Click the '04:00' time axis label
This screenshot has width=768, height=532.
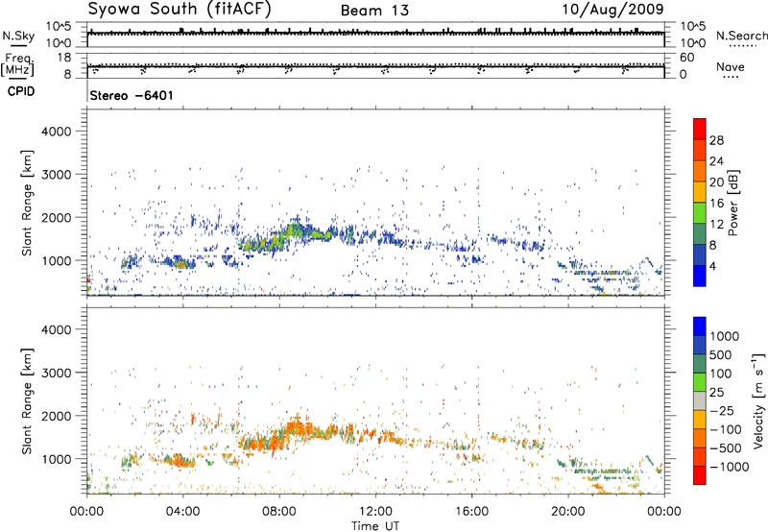[183, 512]
